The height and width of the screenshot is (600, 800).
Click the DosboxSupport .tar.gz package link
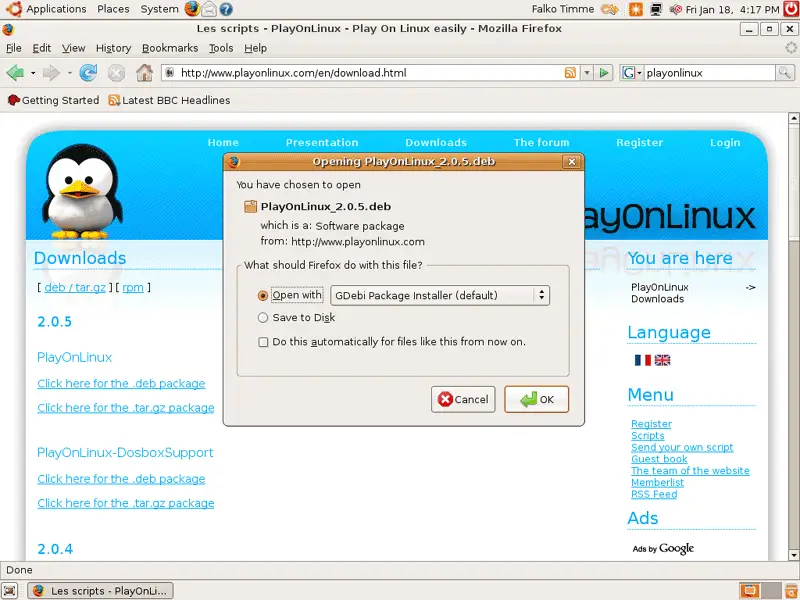[x=126, y=503]
